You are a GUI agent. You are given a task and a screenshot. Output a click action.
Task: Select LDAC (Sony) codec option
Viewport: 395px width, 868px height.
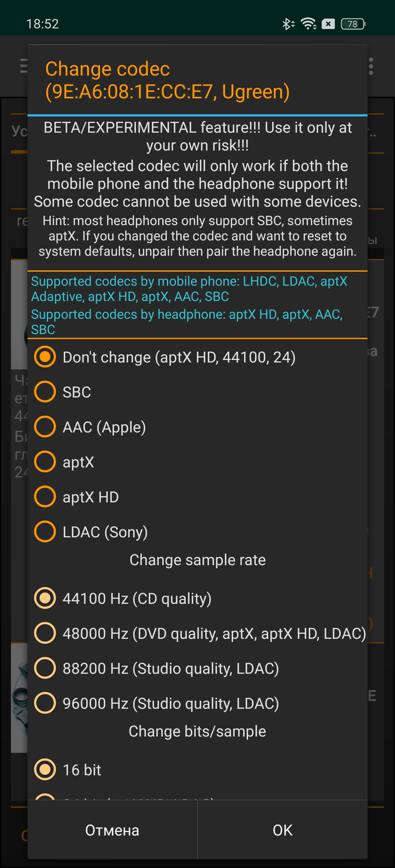pyautogui.click(x=45, y=532)
